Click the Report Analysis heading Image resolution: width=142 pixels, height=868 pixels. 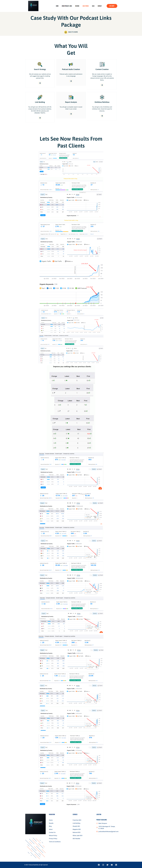point(71,102)
